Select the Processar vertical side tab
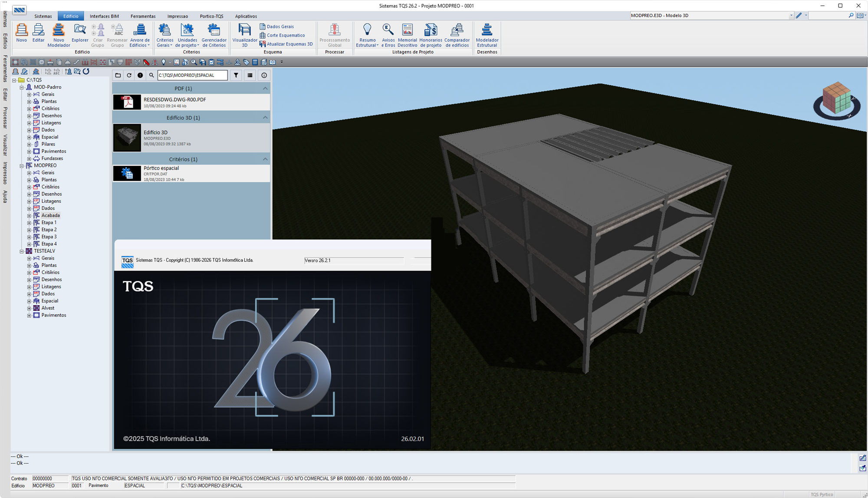This screenshot has height=498, width=868. 5,118
